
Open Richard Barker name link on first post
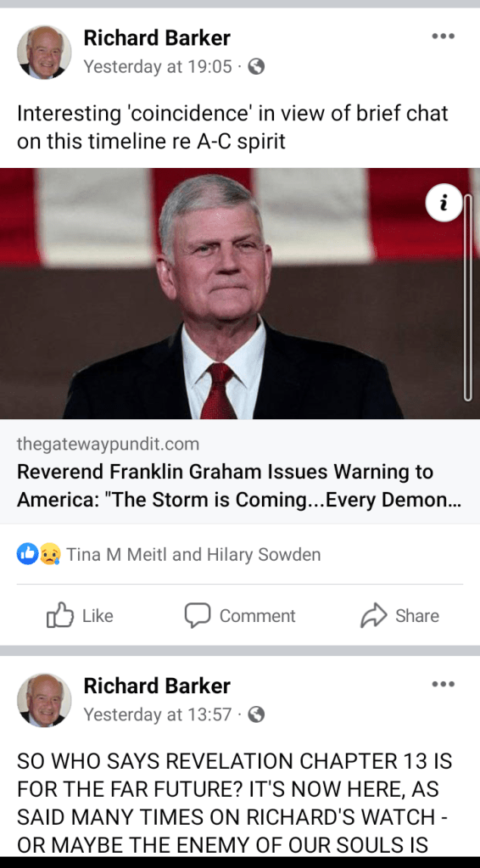click(157, 38)
